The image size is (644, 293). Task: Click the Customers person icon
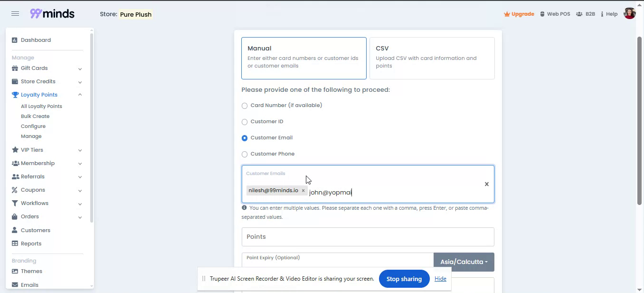15,230
